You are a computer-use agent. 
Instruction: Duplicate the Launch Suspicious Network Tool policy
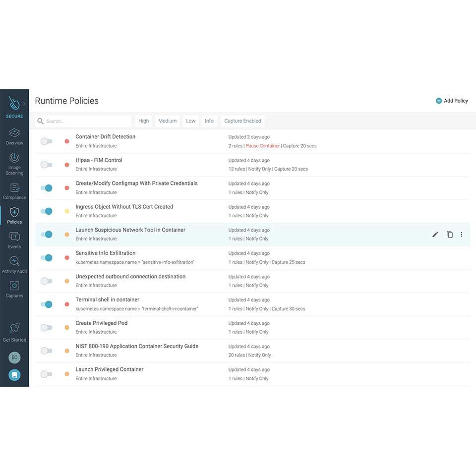tap(449, 234)
